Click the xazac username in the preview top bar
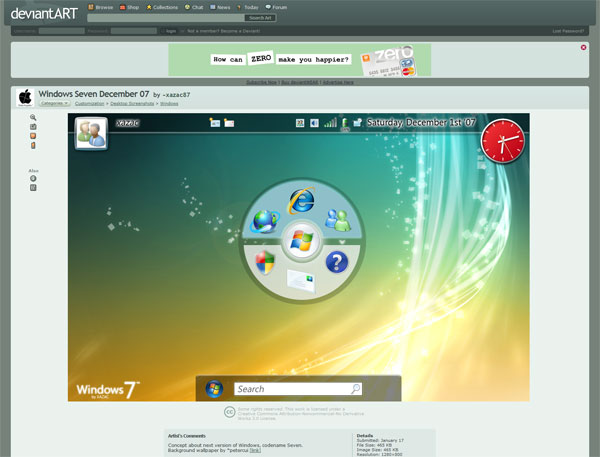Viewport: 600px width, 457px height. tap(127, 123)
